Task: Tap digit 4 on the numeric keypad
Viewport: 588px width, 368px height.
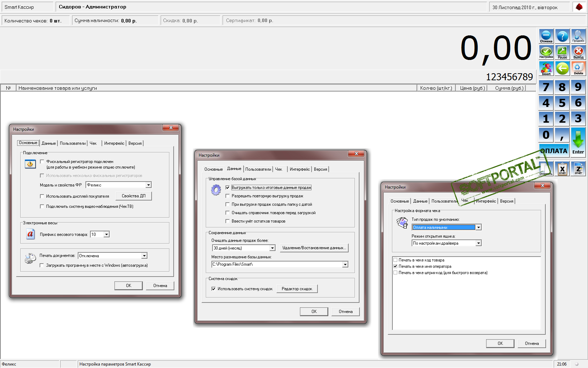Action: (x=546, y=103)
